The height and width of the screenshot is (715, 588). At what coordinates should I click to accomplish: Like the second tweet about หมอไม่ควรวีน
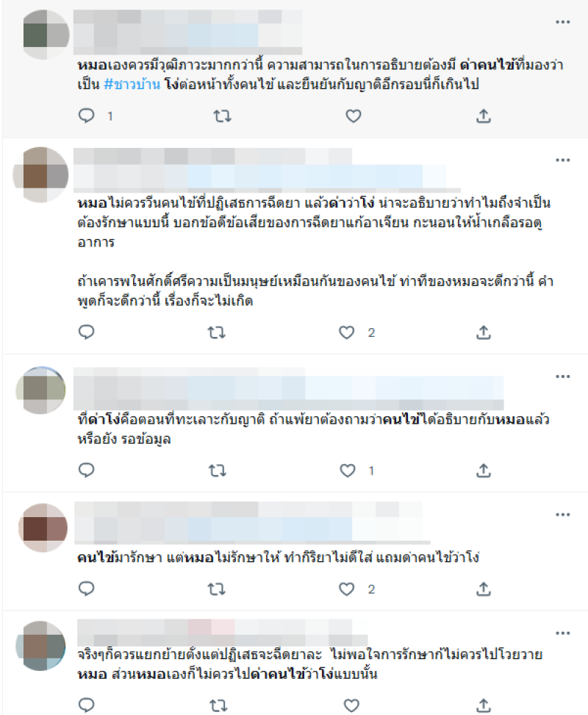[x=347, y=332]
